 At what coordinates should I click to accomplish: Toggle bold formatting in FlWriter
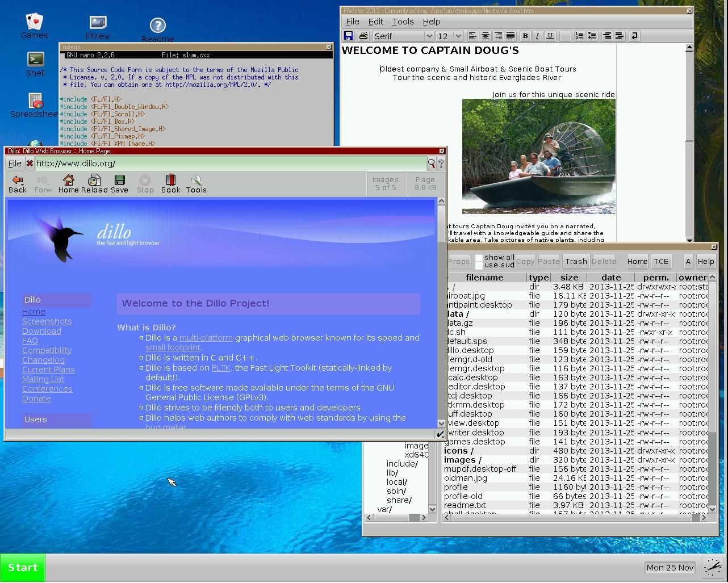pos(525,36)
